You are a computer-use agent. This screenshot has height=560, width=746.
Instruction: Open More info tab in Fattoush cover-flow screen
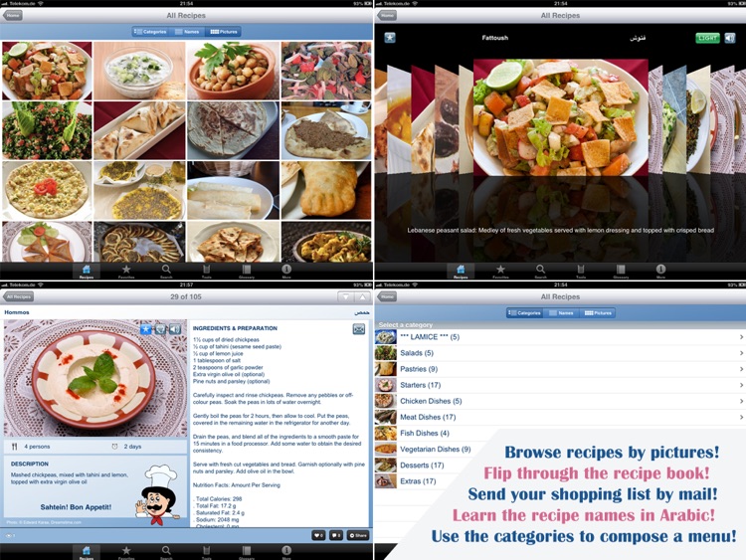660,272
